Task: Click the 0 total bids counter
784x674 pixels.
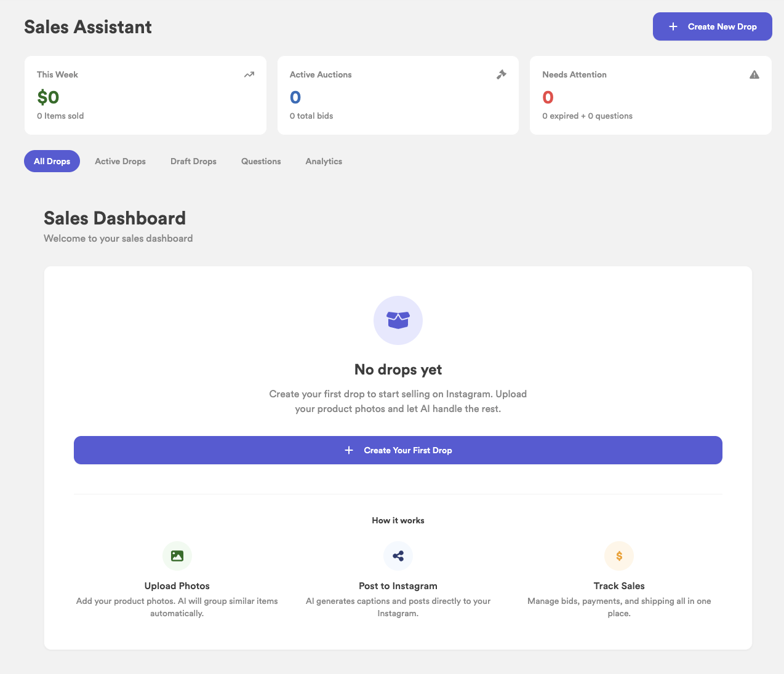Action: click(x=311, y=116)
